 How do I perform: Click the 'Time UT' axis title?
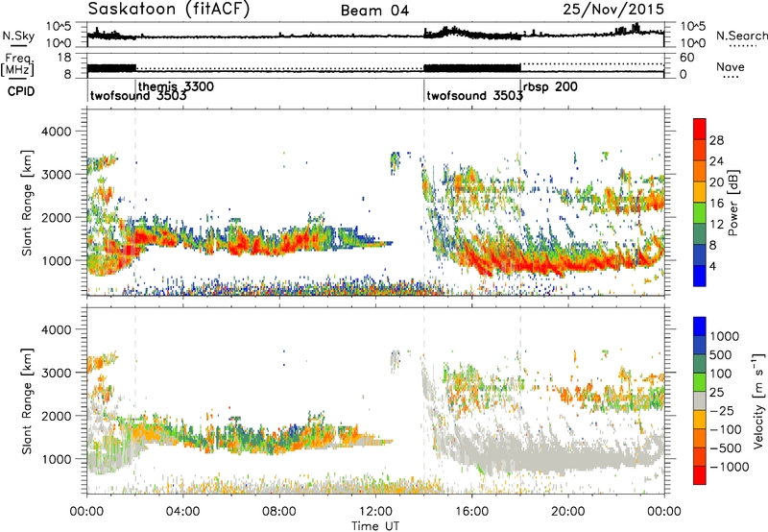[x=375, y=525]
